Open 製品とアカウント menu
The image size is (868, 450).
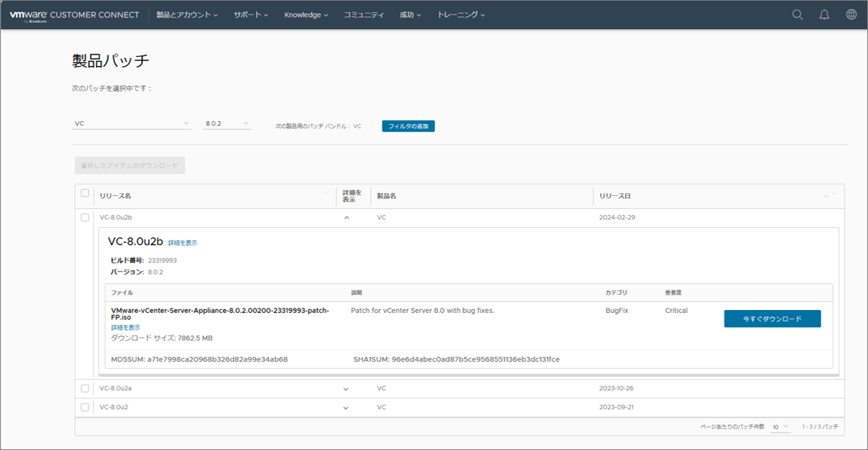[x=187, y=15]
